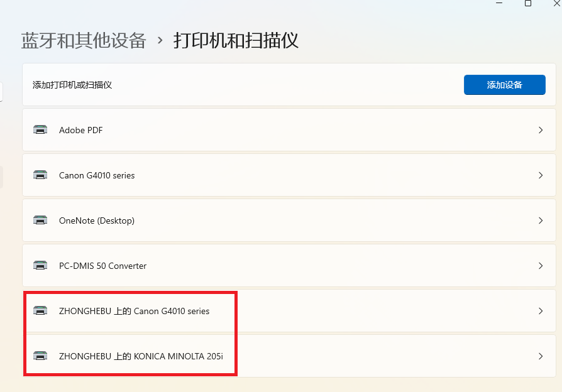
Task: Select PC-DMIS 50 Converter label
Action: [x=103, y=266]
